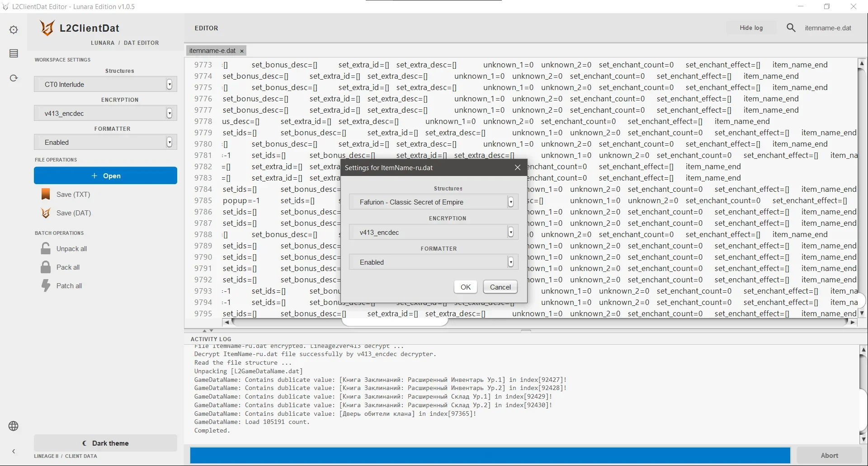Open the settings gear in left sidebar
Viewport: 868px width, 466px height.
tap(14, 30)
